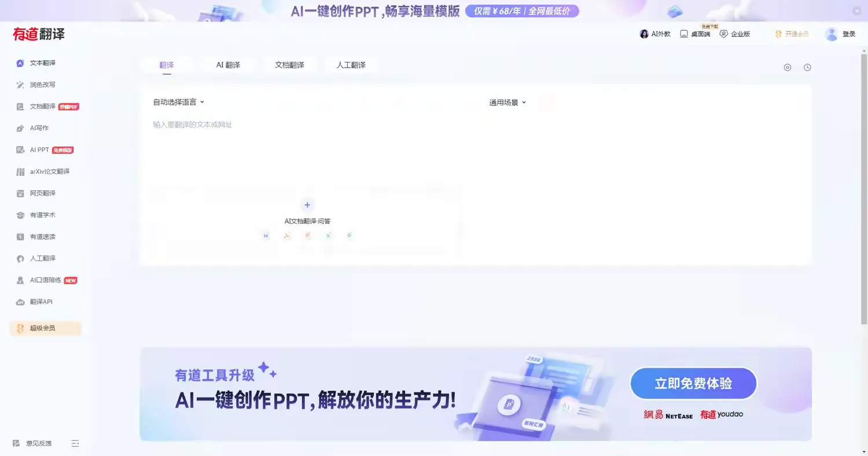Choose the file-type icon after Excel
The height and width of the screenshot is (456, 868).
point(349,236)
